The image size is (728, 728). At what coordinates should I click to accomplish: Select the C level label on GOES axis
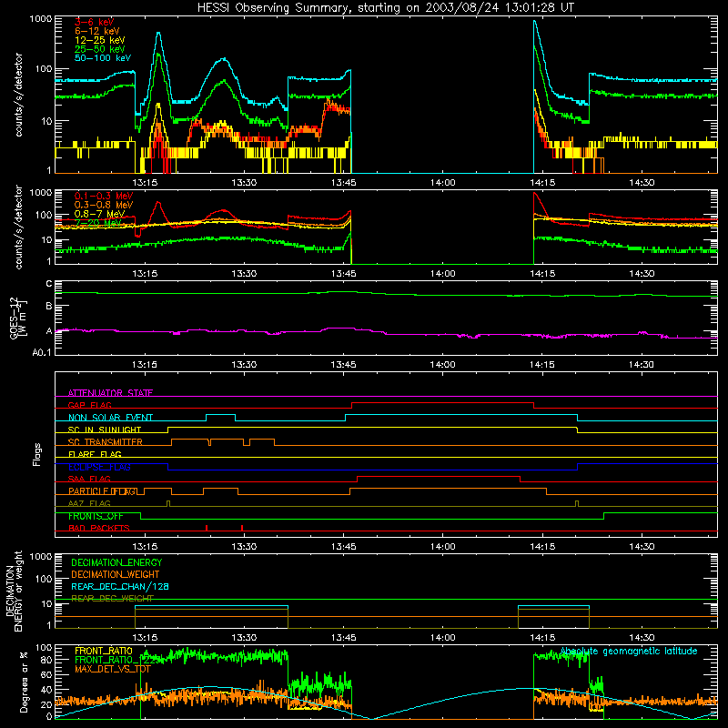click(x=49, y=284)
